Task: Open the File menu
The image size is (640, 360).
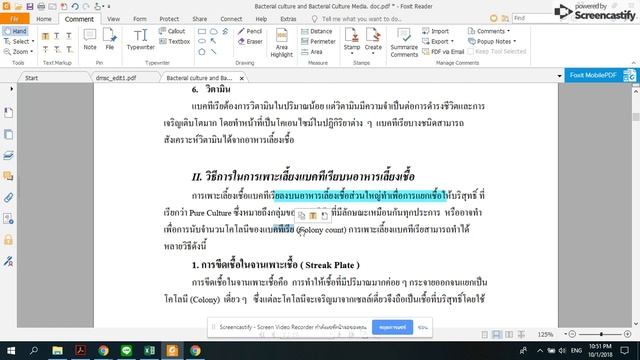Action: tap(15, 19)
